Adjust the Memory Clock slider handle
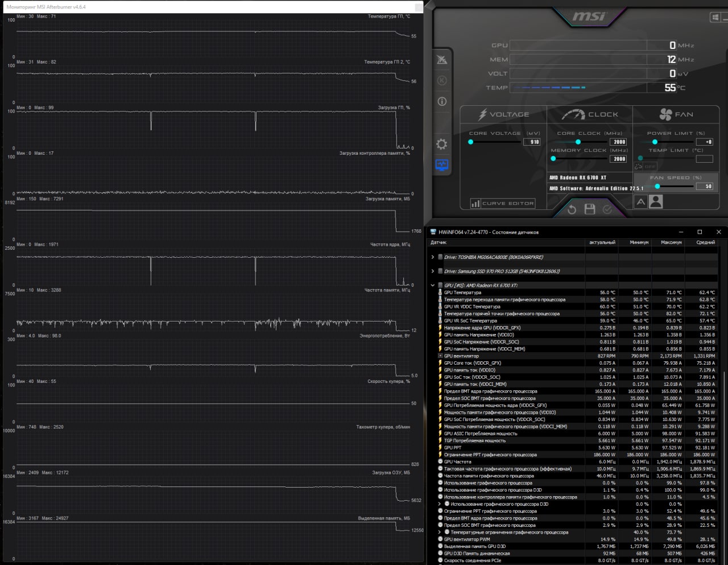Image resolution: width=728 pixels, height=565 pixels. [553, 159]
